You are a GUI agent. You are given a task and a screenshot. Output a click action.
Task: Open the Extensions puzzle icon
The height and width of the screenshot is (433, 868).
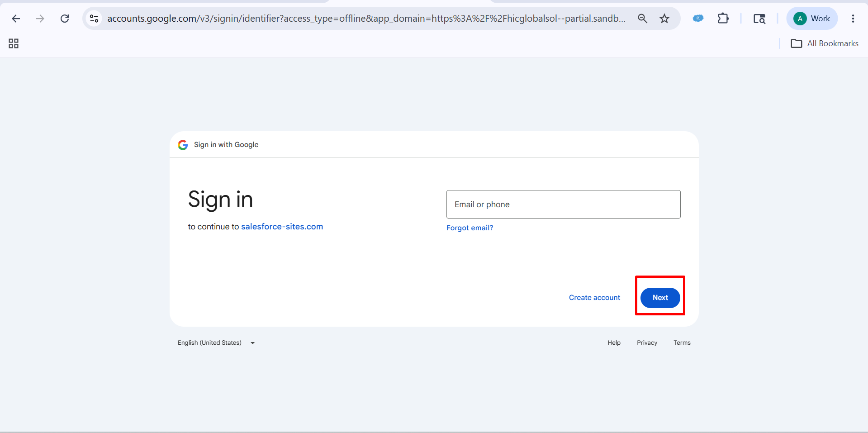click(x=723, y=19)
